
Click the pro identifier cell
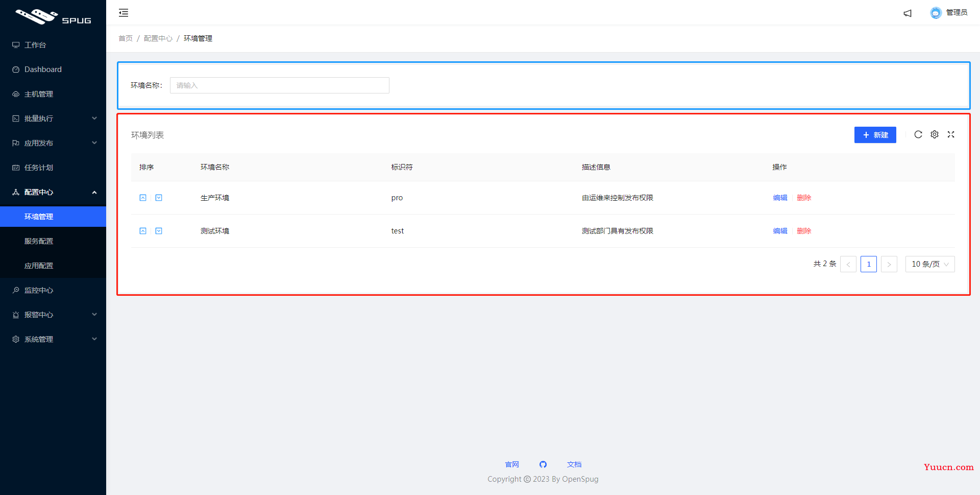[397, 198]
